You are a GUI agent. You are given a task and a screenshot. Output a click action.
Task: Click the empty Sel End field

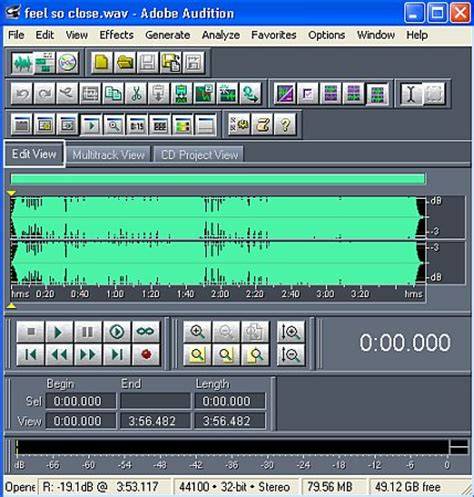[155, 401]
